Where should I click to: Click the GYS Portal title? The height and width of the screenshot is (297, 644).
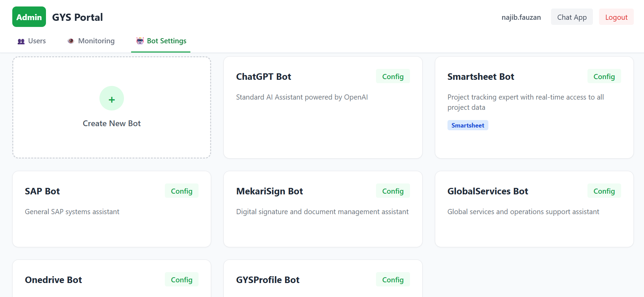coord(77,17)
